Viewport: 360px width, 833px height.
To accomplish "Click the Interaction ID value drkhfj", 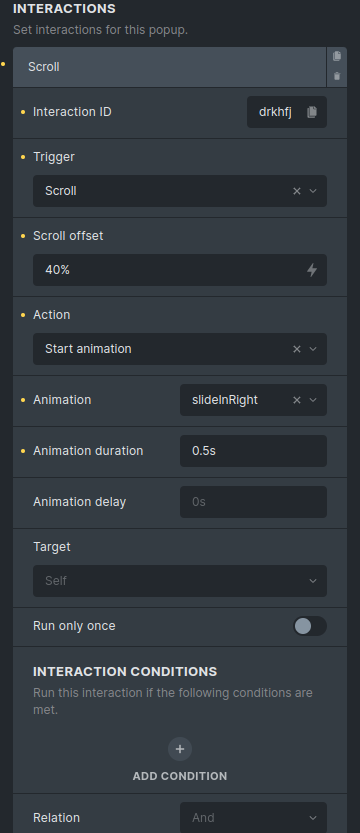I will pyautogui.click(x=275, y=112).
